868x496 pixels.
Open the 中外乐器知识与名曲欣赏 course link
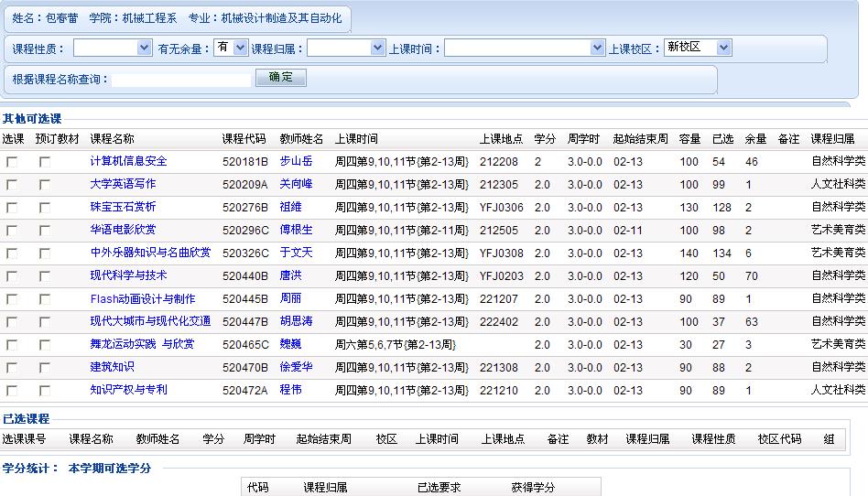click(x=150, y=253)
